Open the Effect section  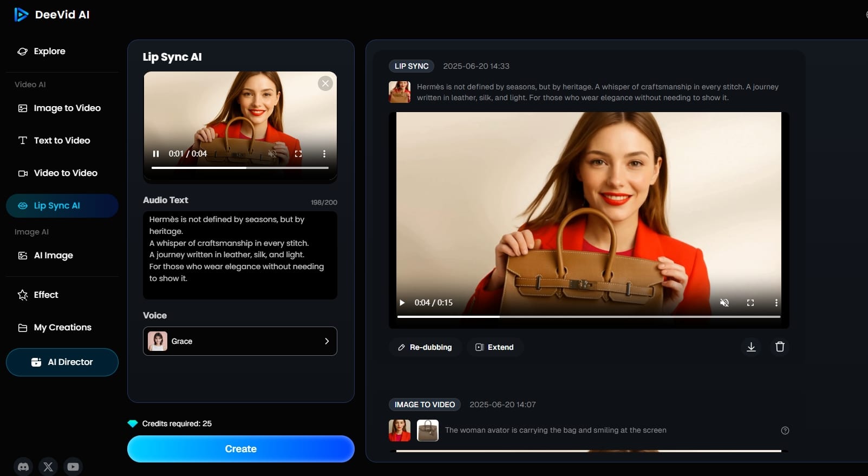click(x=62, y=295)
